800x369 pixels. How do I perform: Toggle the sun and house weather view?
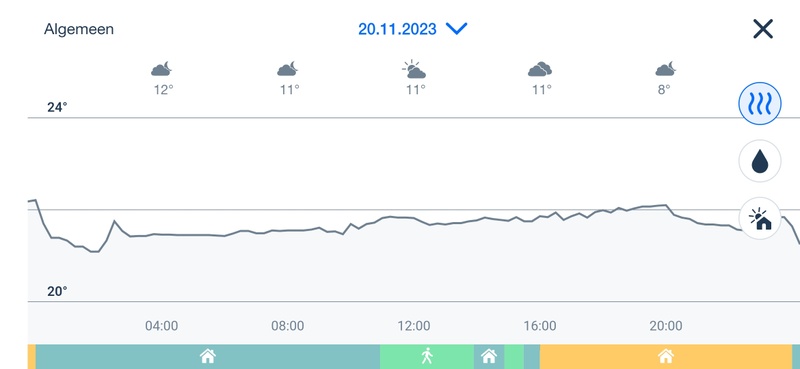(760, 219)
